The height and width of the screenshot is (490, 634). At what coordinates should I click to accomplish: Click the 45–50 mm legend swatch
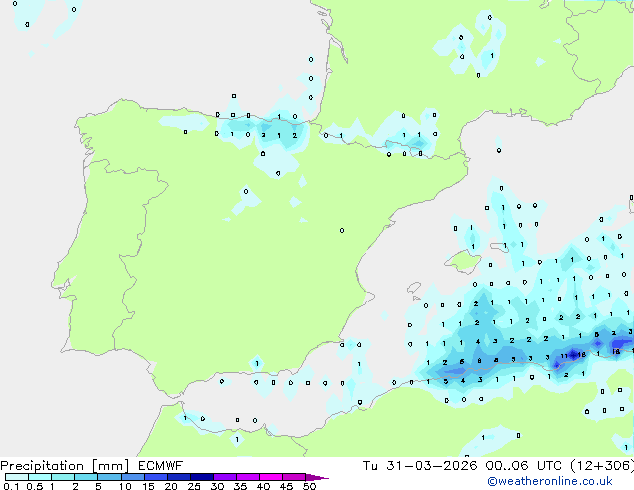[294, 477]
